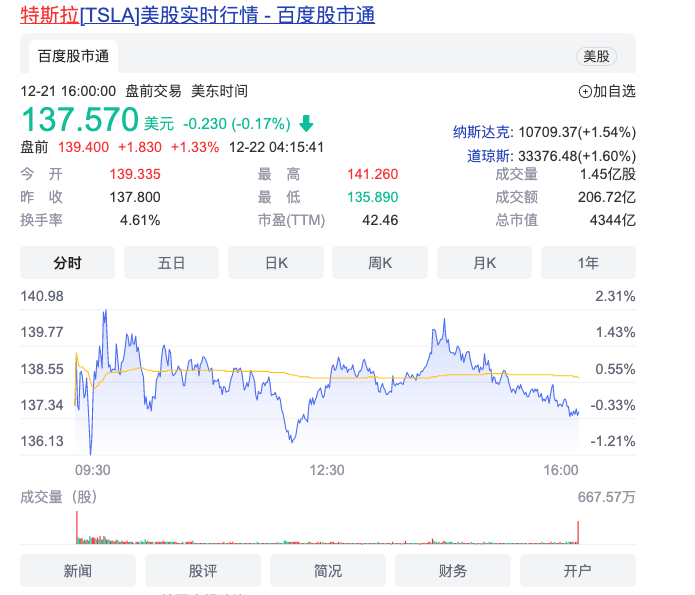Image resolution: width=695 pixels, height=595 pixels.
Task: Switch chart to 1年 view
Action: point(588,263)
